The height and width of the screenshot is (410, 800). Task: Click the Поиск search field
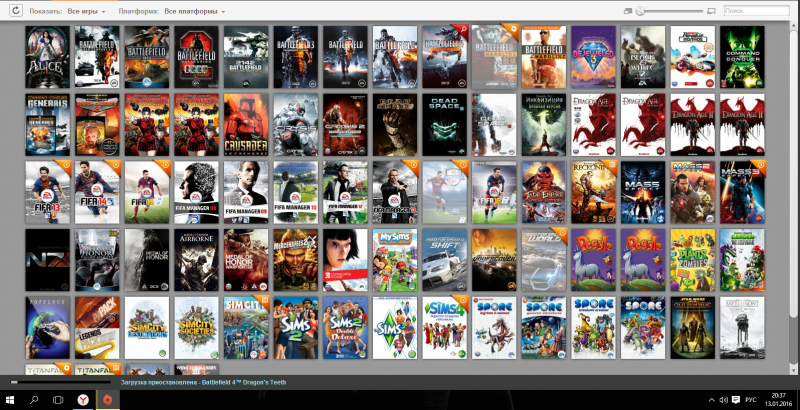tap(757, 10)
